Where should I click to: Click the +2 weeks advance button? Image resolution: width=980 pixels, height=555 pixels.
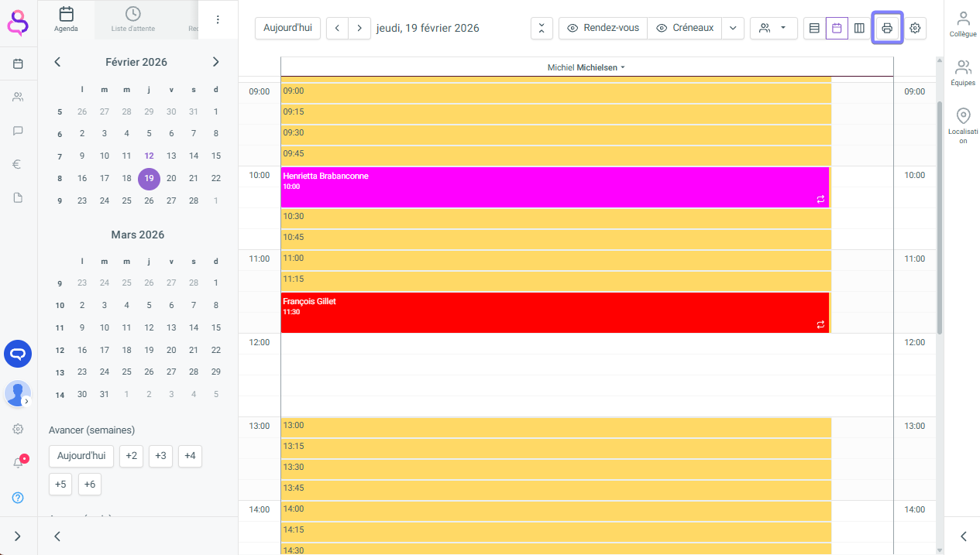[x=131, y=456]
